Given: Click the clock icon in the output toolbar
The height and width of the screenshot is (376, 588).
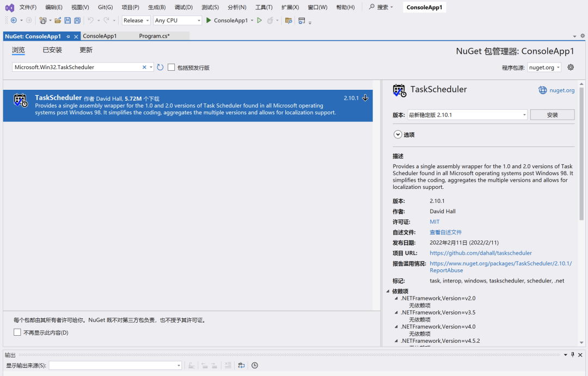Looking at the screenshot, I should tap(255, 365).
